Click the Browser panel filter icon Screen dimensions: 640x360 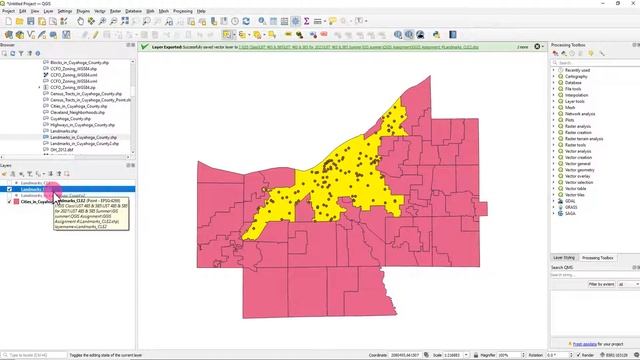click(x=21, y=53)
